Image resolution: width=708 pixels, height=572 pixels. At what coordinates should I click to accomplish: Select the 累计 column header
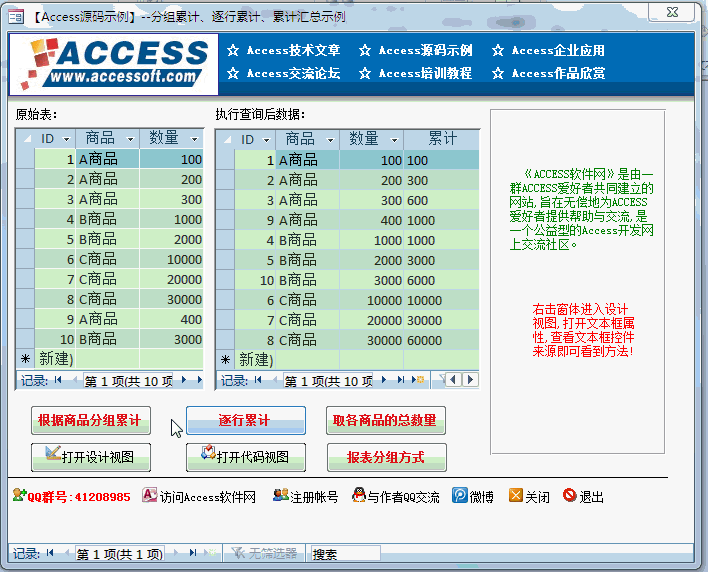(x=442, y=140)
